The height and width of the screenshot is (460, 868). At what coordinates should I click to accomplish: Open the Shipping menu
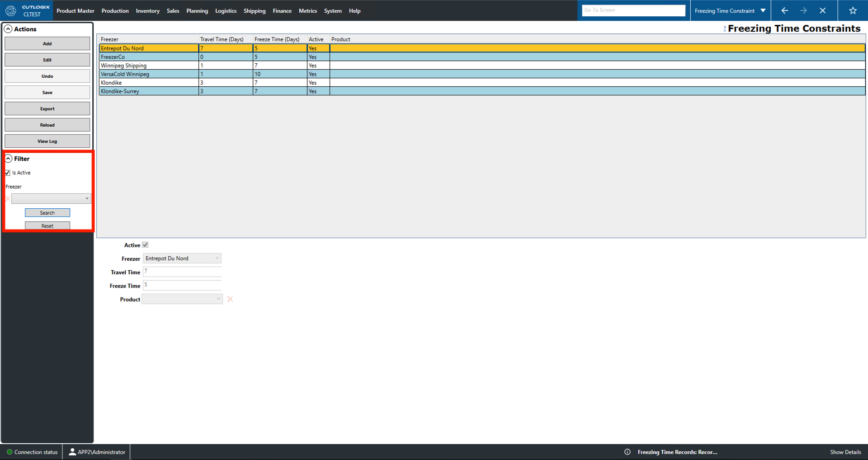254,10
